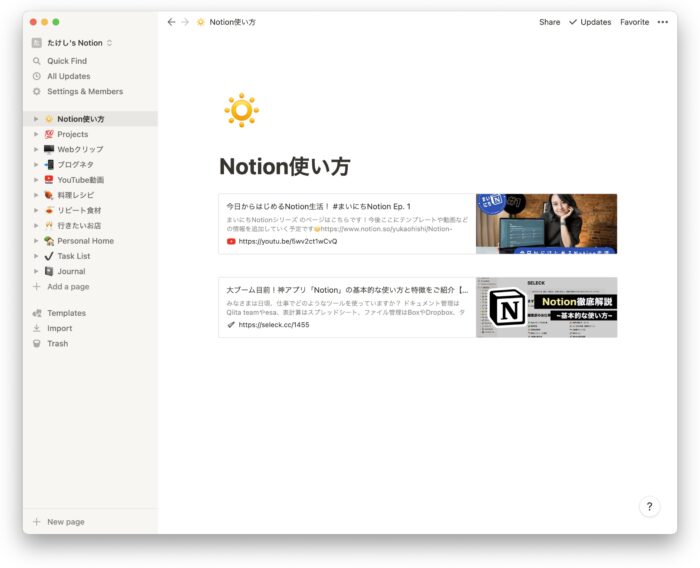Open the Updates menu in top bar
The image size is (700, 568).
tap(590, 22)
